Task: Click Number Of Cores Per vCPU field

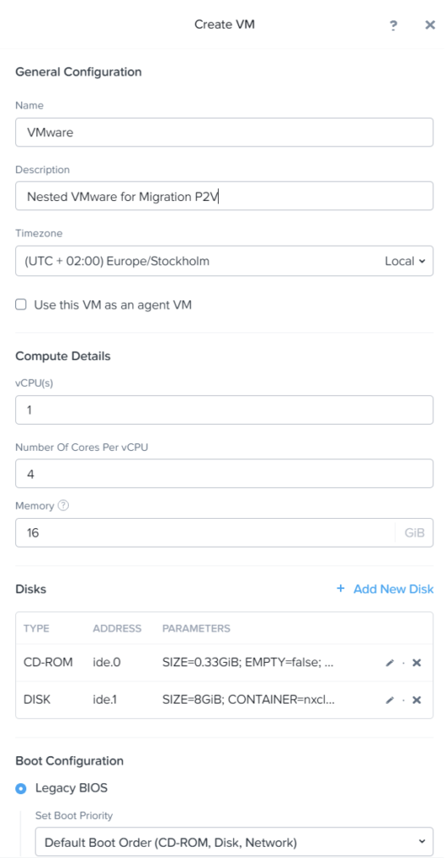Action: 225,474
